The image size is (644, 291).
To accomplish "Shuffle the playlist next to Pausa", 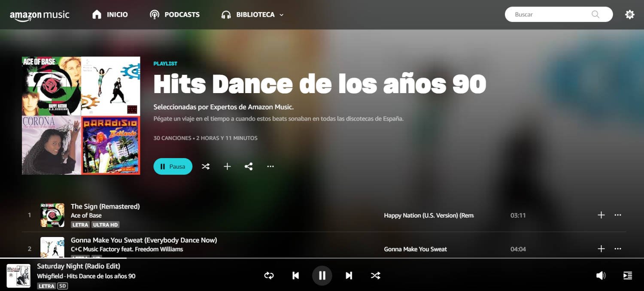I will (x=206, y=167).
